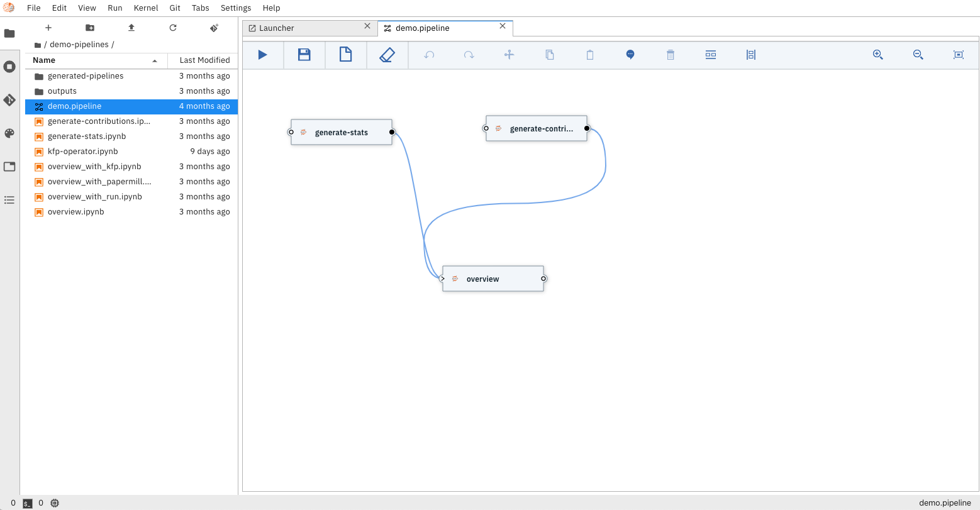This screenshot has width=980, height=510.
Task: Close the demo.pipeline tab
Action: (x=503, y=26)
